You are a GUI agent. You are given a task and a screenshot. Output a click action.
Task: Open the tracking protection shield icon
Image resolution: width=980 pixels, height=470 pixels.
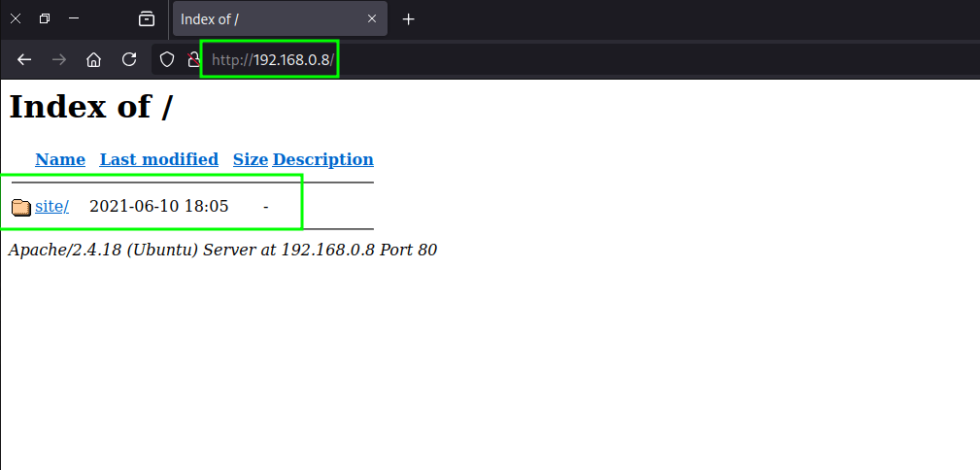[x=167, y=60]
